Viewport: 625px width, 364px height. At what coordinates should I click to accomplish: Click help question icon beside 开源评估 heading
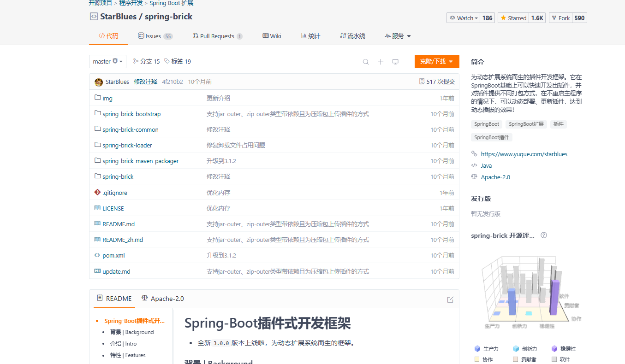point(544,235)
